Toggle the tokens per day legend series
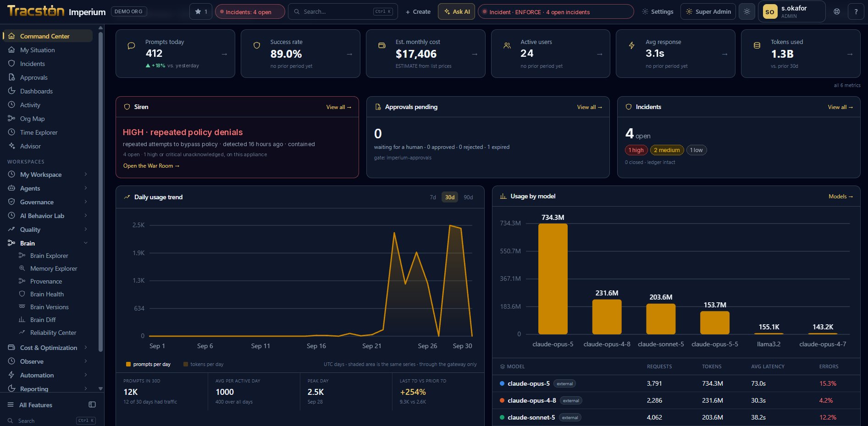Viewport: 868px width, 426px height. pos(203,364)
